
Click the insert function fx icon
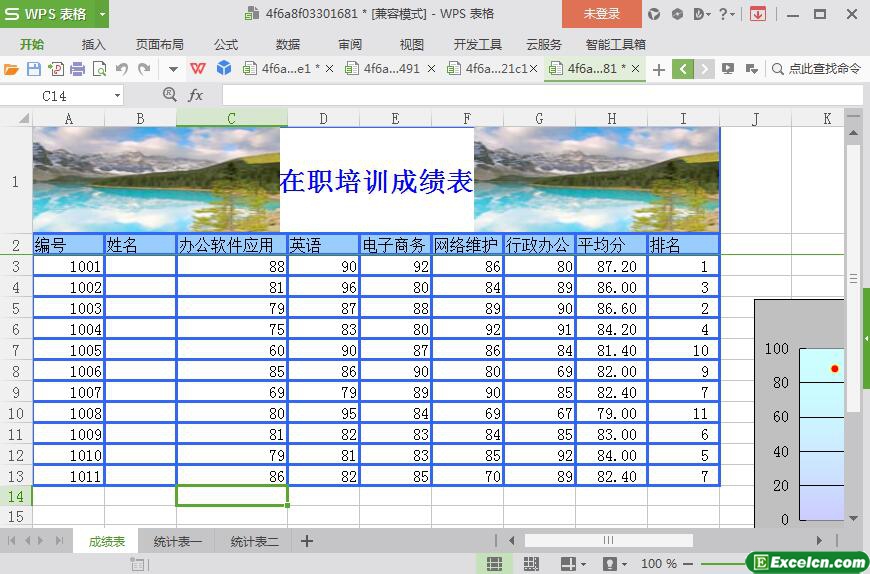click(196, 95)
